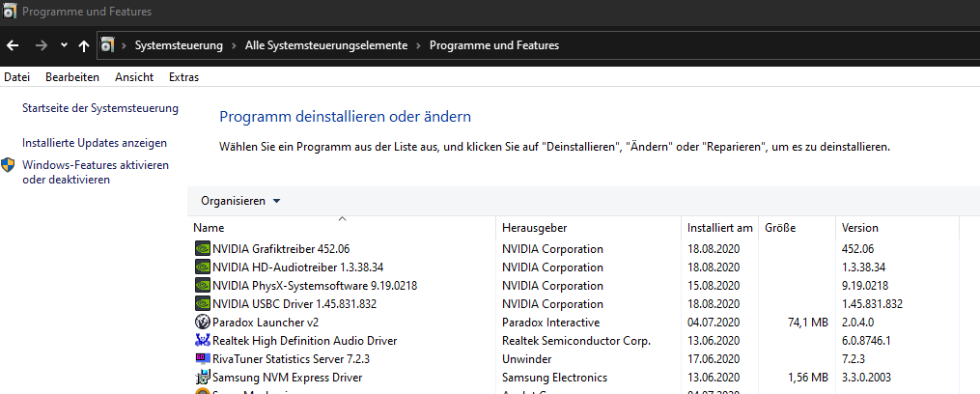Select NVIDIA USBC Driver 1.45.831.832 entry
The height and width of the screenshot is (394, 980).
[x=294, y=304]
